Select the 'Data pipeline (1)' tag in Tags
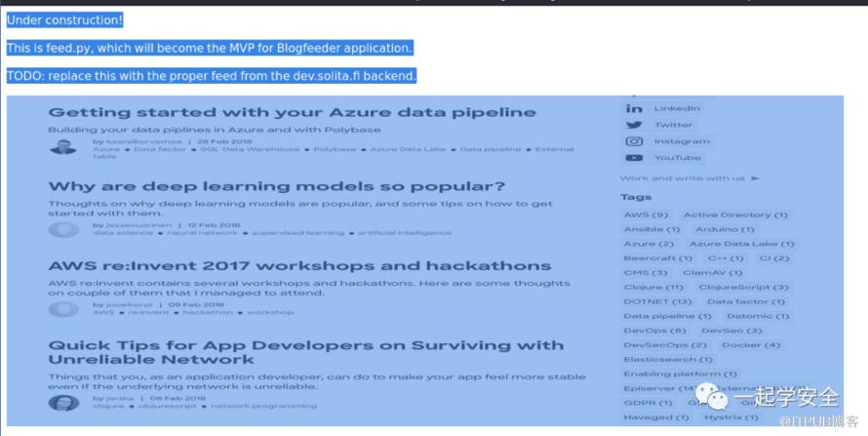Viewport: 868px width, 436px height. click(667, 316)
